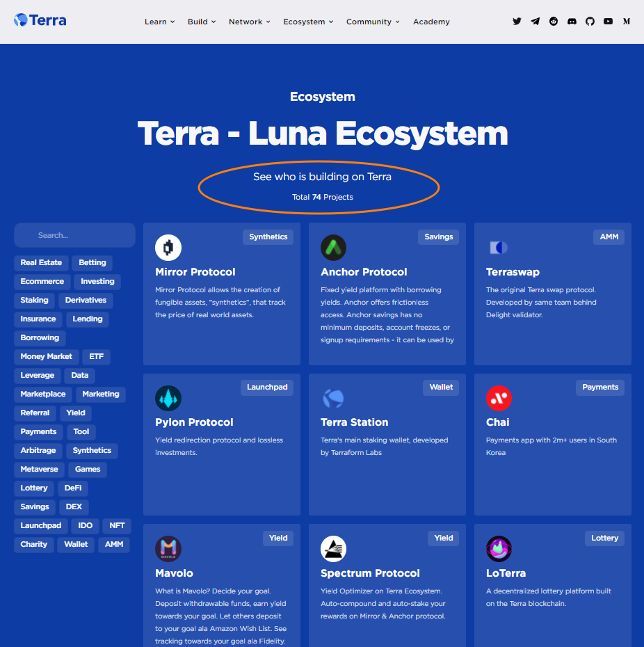Open the YouTube icon in the header

tap(608, 22)
